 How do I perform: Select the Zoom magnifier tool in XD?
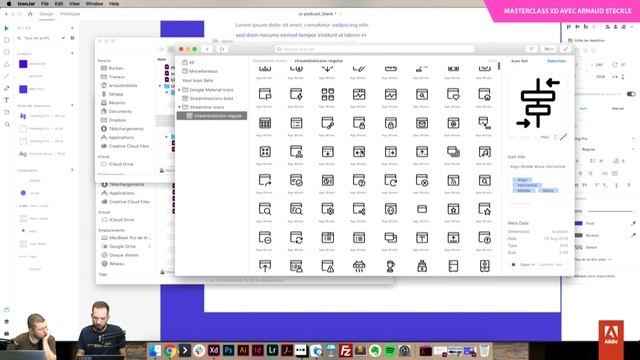[x=6, y=124]
